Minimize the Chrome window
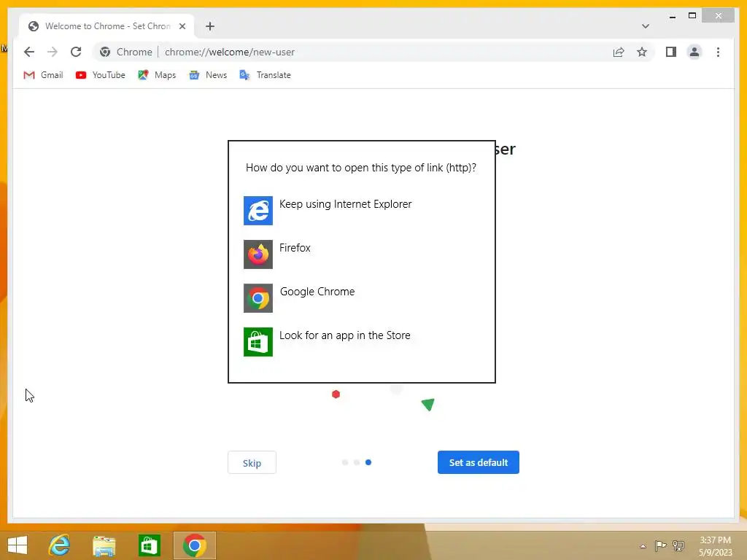Viewport: 747px width, 560px height. pos(672,16)
